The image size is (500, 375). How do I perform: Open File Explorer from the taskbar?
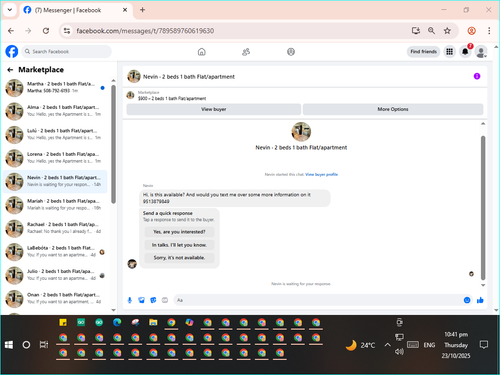pos(153,322)
